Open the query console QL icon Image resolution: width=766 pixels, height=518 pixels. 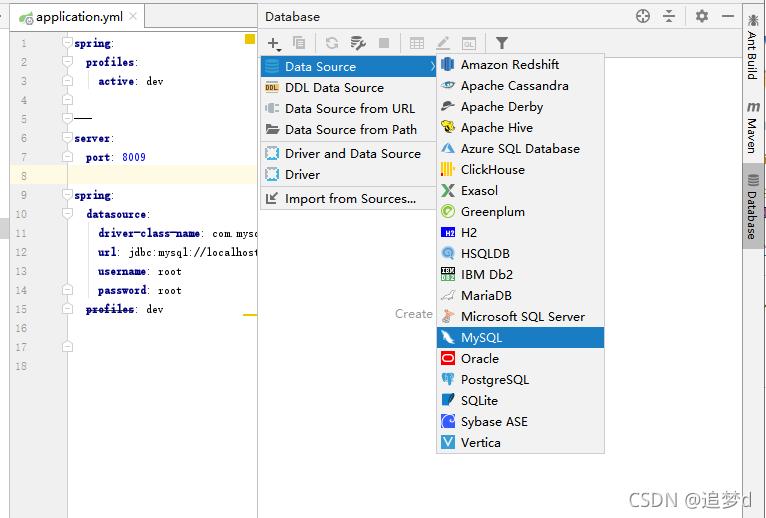469,43
